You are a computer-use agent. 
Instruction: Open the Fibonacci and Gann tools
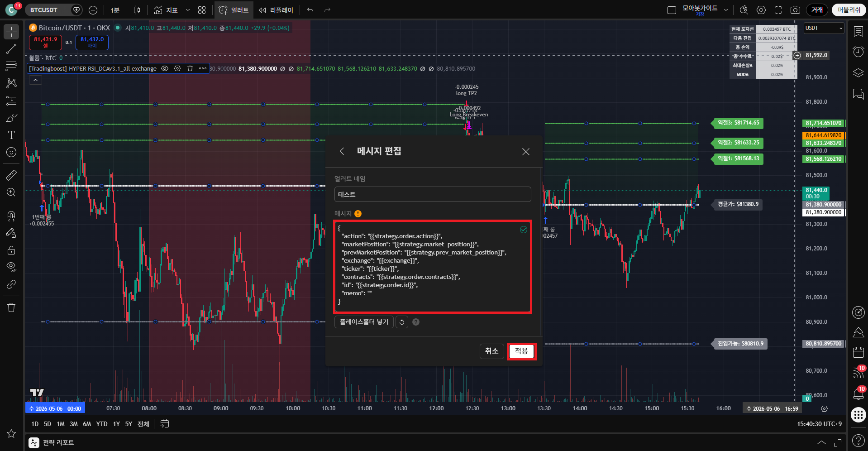point(11,66)
